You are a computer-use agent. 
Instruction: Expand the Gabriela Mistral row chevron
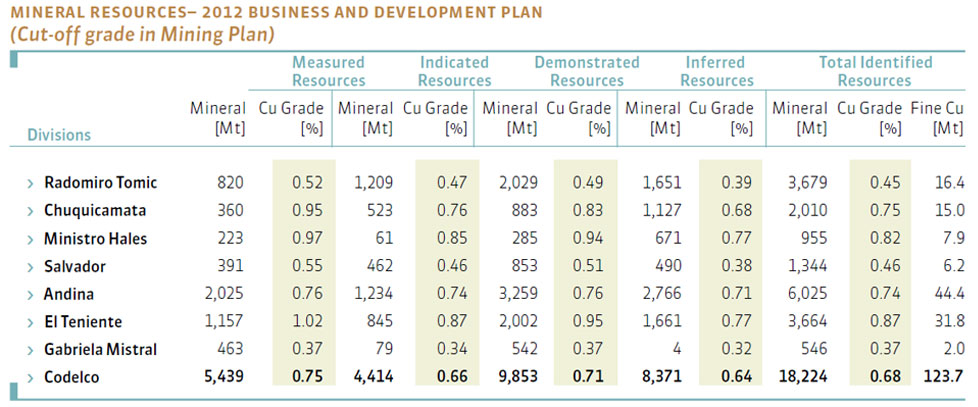coord(30,350)
